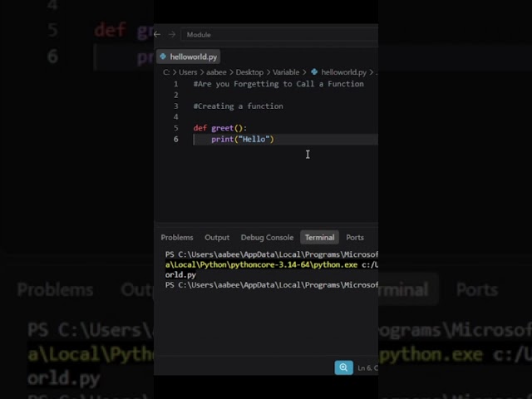Click line number 5 in gutter
Screen dimensions: 532x399
175,128
